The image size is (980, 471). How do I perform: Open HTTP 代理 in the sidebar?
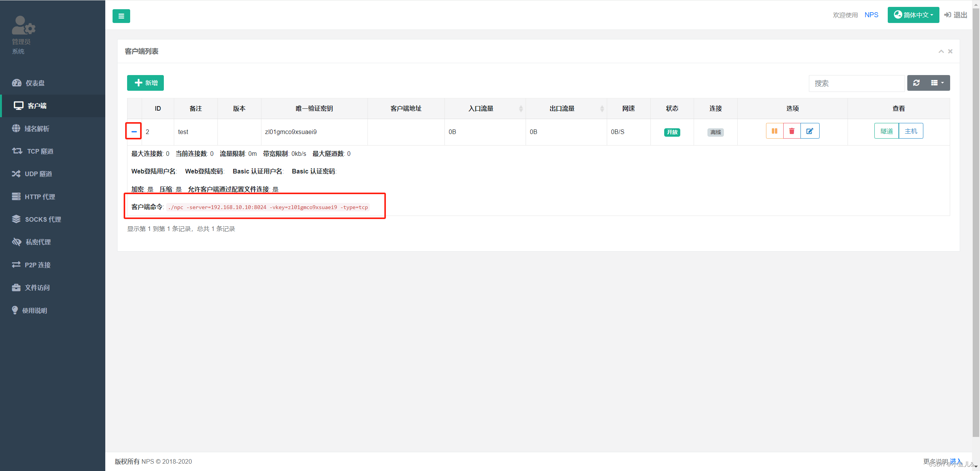[52, 197]
